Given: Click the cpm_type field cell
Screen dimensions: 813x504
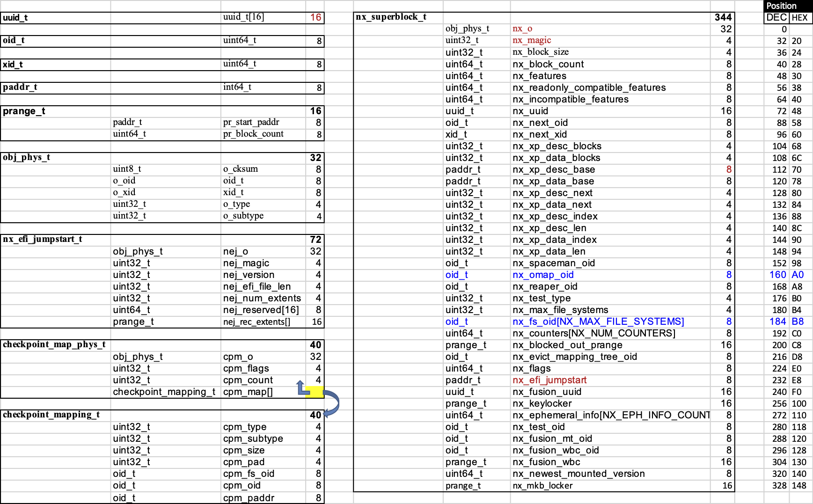Looking at the screenshot, I should [x=263, y=427].
